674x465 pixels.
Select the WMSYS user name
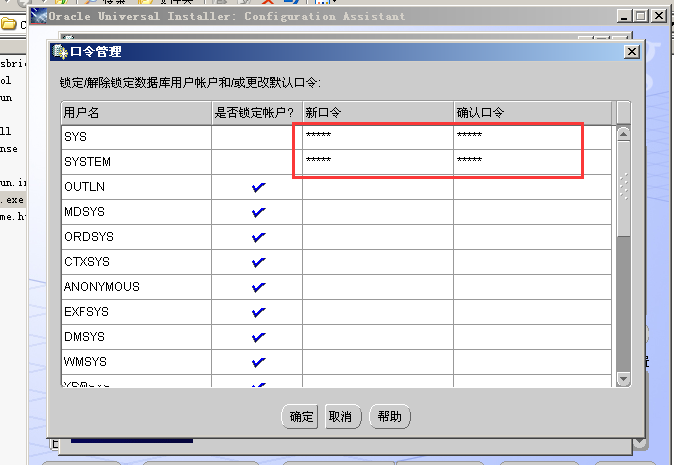(85, 362)
